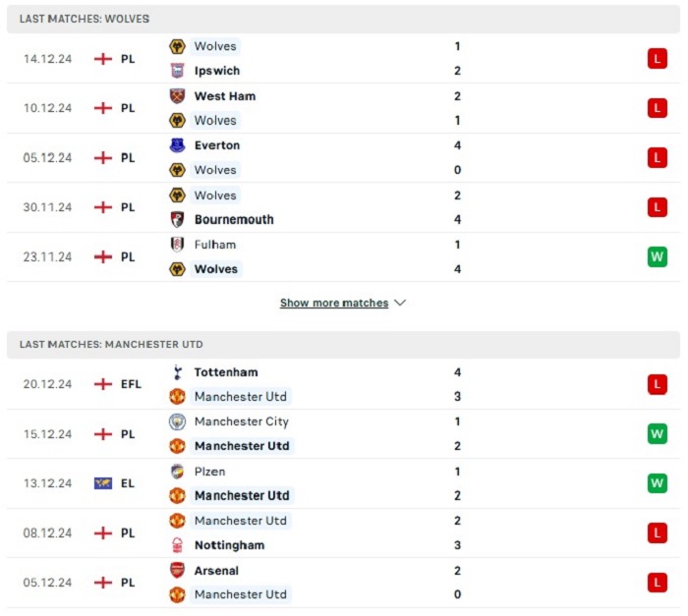Image resolution: width=688 pixels, height=616 pixels.
Task: Click green W badge for Manchester City match
Action: tap(657, 434)
